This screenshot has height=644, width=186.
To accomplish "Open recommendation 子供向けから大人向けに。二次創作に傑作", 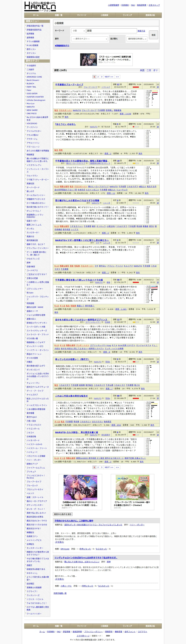I will 74,521.
